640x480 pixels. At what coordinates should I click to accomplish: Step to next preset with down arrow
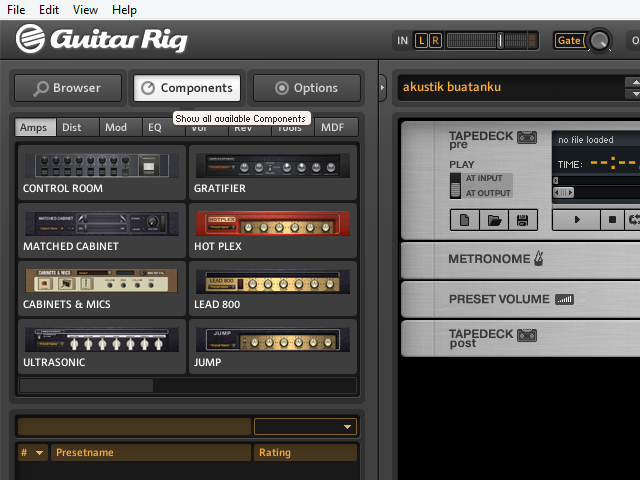click(633, 94)
